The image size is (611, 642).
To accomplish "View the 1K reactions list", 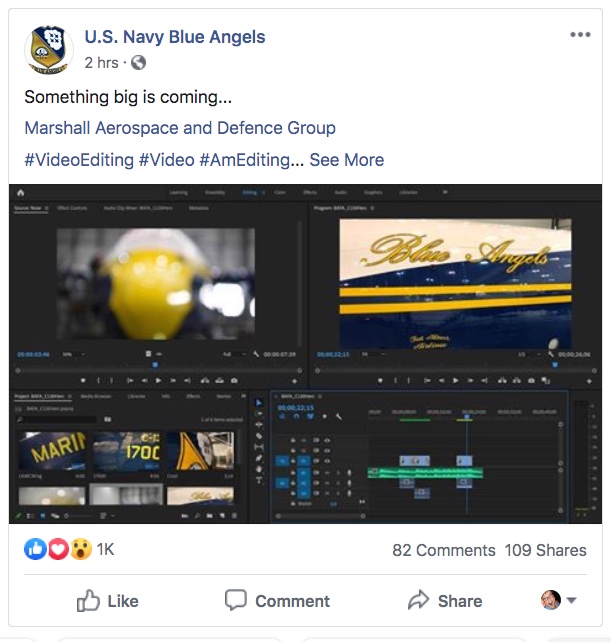I will pos(105,550).
